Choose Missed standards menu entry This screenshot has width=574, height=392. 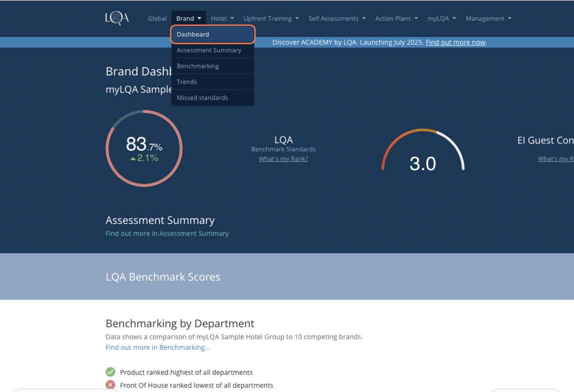click(202, 98)
